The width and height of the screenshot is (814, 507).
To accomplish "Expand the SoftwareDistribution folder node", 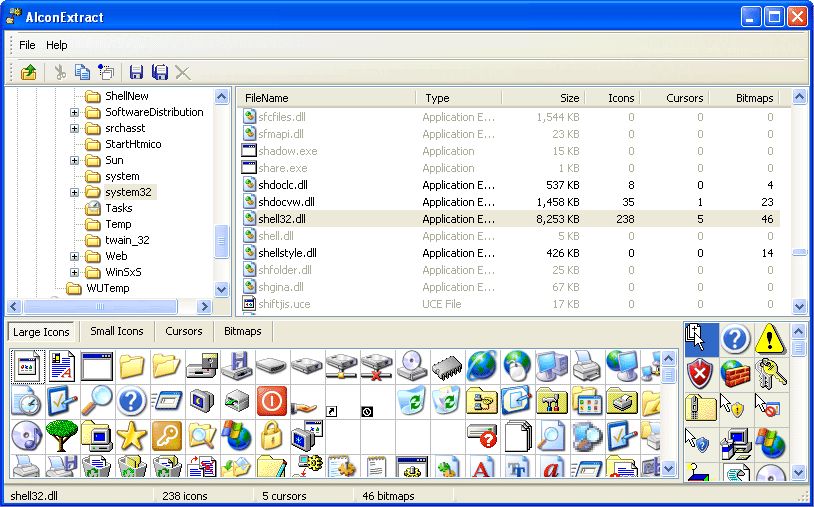I will [75, 112].
